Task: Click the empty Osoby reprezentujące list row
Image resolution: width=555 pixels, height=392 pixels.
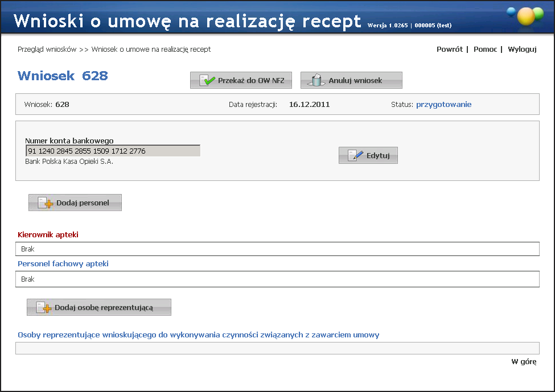Action: click(x=277, y=348)
